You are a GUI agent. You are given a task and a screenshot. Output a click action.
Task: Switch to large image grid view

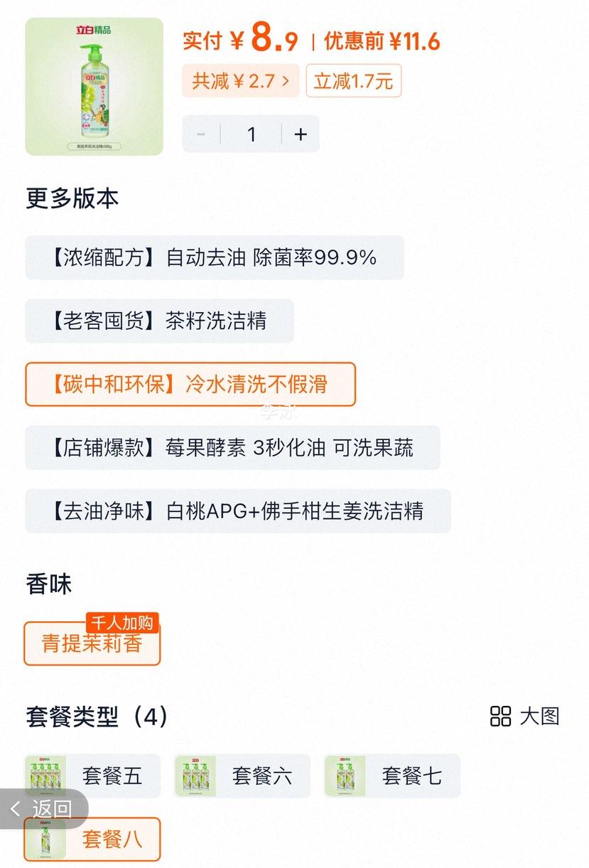click(x=525, y=716)
